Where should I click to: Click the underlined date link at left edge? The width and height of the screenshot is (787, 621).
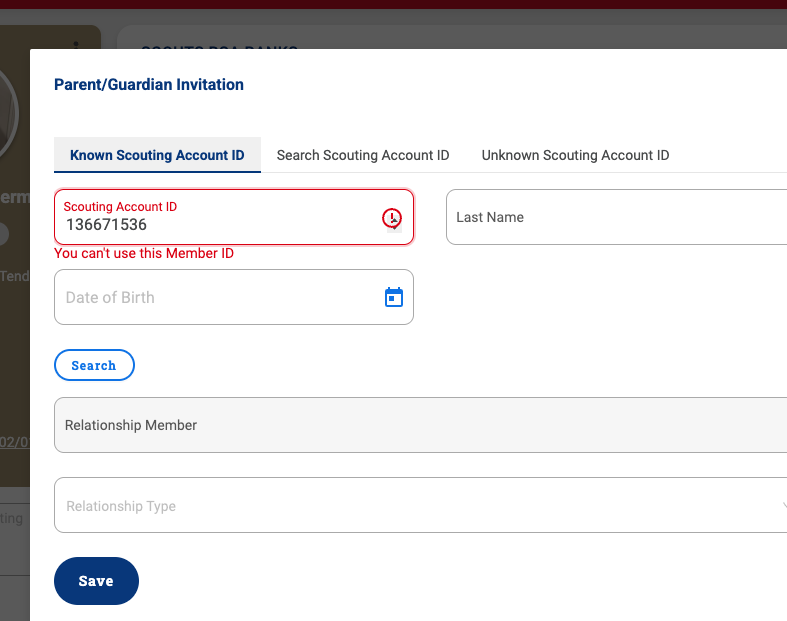15,442
